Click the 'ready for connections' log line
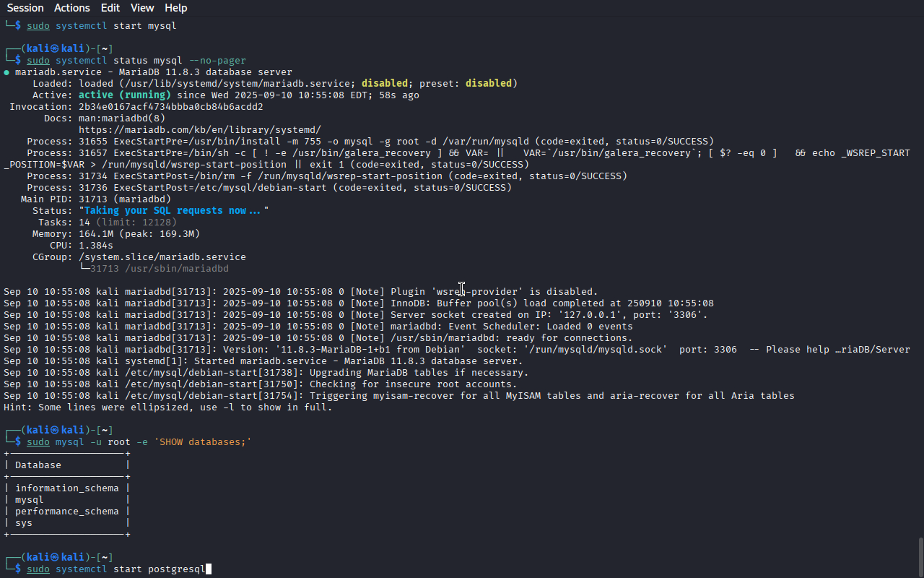Image resolution: width=924 pixels, height=578 pixels. 318,338
